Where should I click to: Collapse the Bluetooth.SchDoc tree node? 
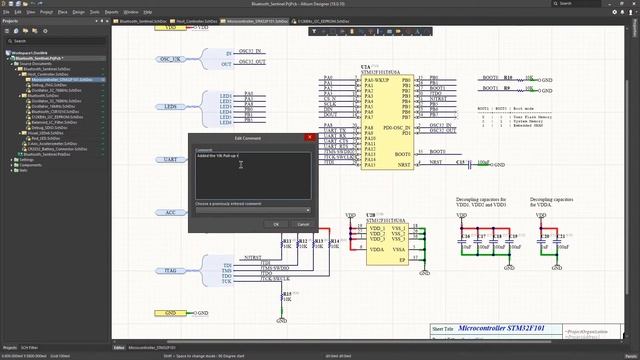[20, 96]
